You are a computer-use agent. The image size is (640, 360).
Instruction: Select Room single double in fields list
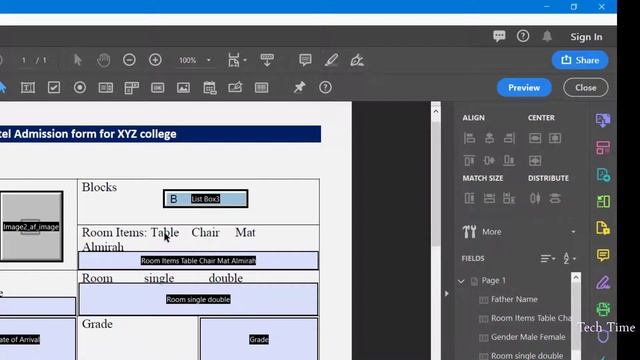(527, 356)
